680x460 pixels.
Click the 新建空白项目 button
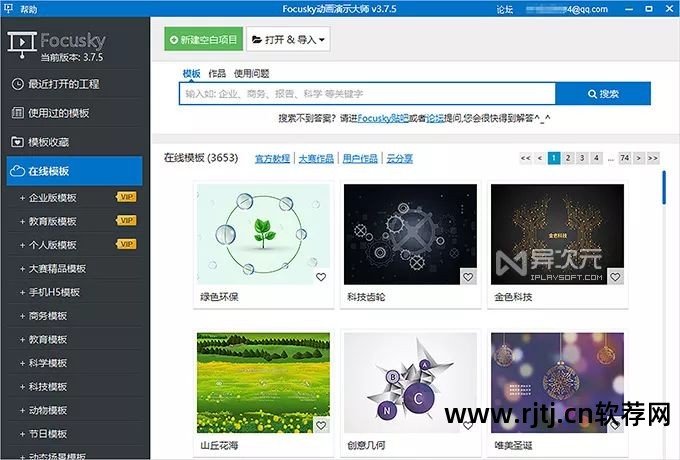coord(203,39)
